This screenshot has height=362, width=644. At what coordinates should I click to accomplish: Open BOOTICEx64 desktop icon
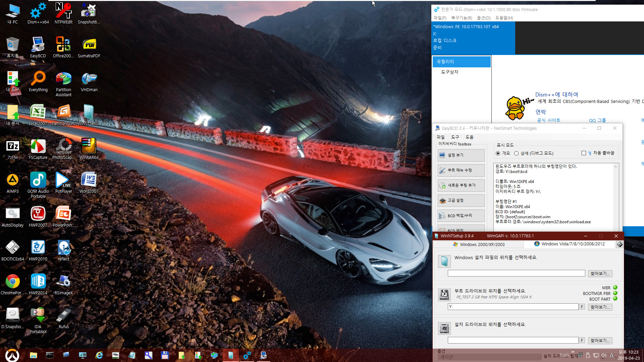13,250
